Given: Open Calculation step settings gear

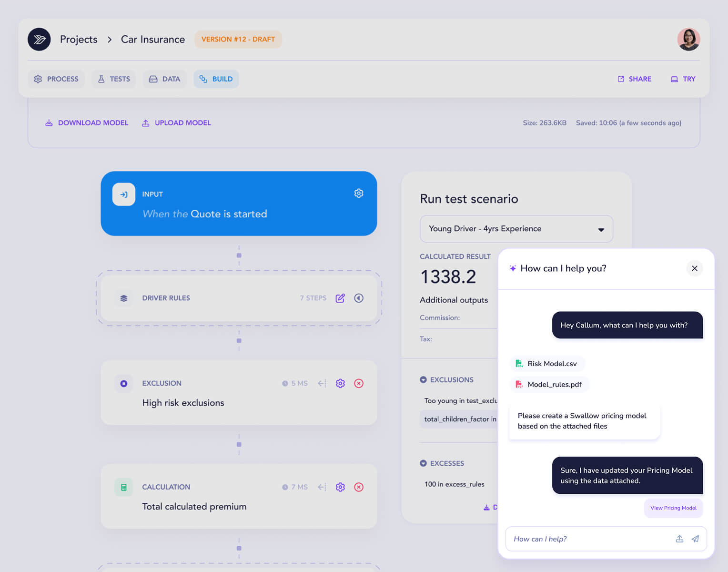Looking at the screenshot, I should tap(340, 487).
